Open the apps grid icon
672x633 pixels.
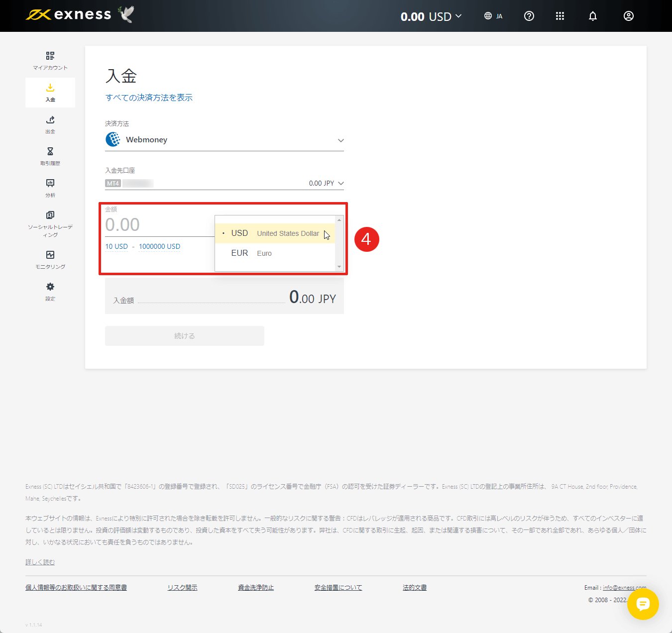pyautogui.click(x=560, y=16)
